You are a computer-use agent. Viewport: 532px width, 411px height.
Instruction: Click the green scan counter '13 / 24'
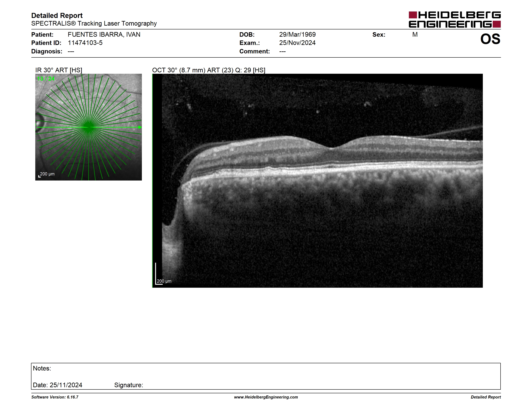tap(46, 79)
